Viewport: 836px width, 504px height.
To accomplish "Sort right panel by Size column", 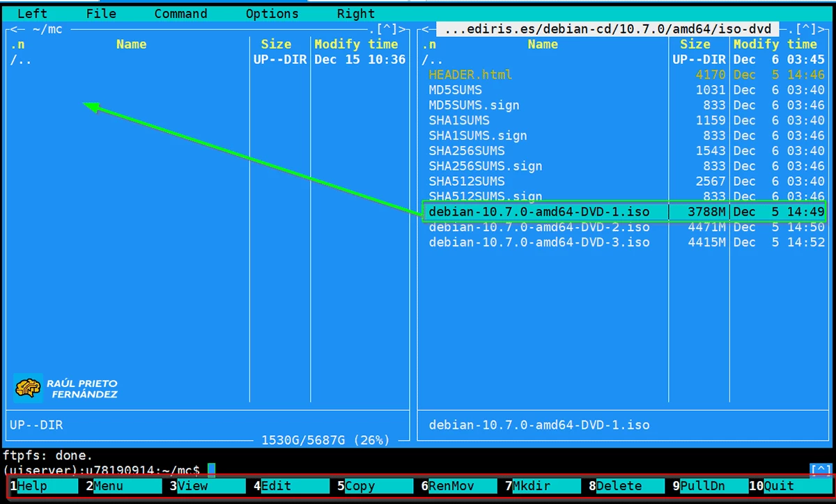I will 695,45.
